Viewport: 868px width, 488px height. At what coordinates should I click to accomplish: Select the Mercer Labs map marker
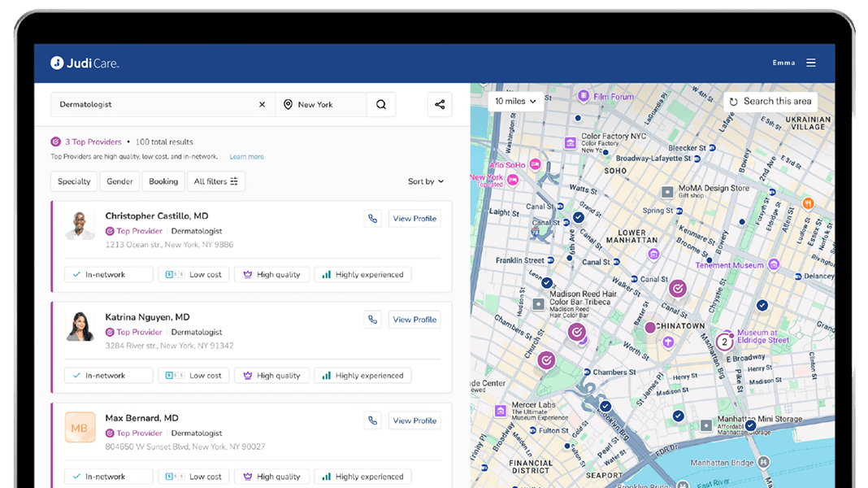pyautogui.click(x=501, y=411)
